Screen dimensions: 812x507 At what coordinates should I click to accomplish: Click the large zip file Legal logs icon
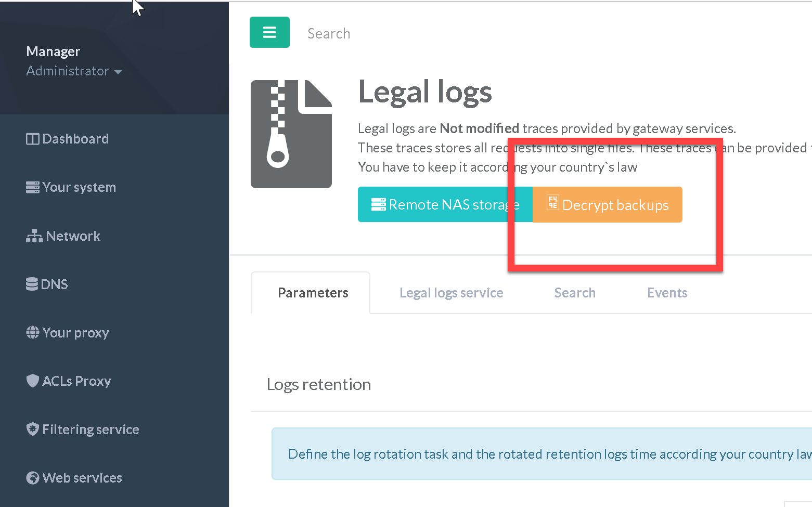tap(291, 134)
